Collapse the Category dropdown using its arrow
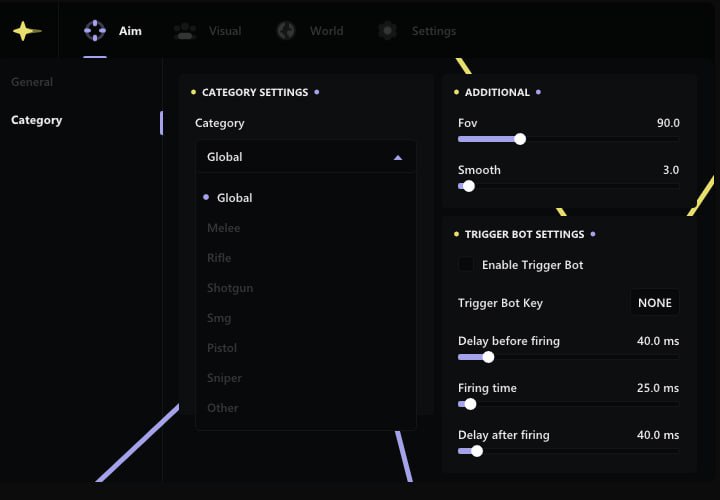Viewport: 720px width, 500px height. [398, 157]
